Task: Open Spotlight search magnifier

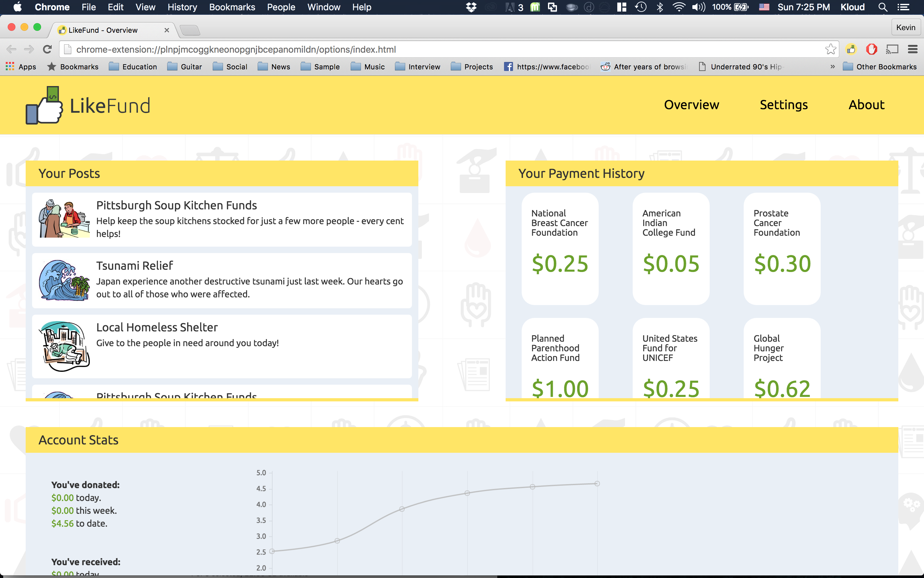Action: [882, 7]
